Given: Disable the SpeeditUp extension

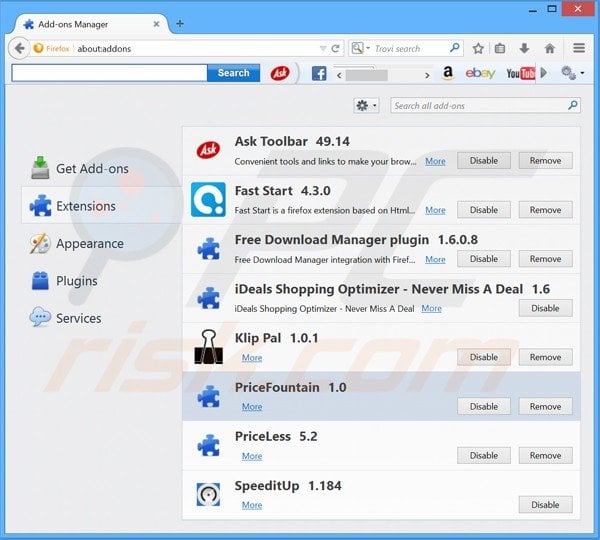Looking at the screenshot, I should tap(545, 504).
